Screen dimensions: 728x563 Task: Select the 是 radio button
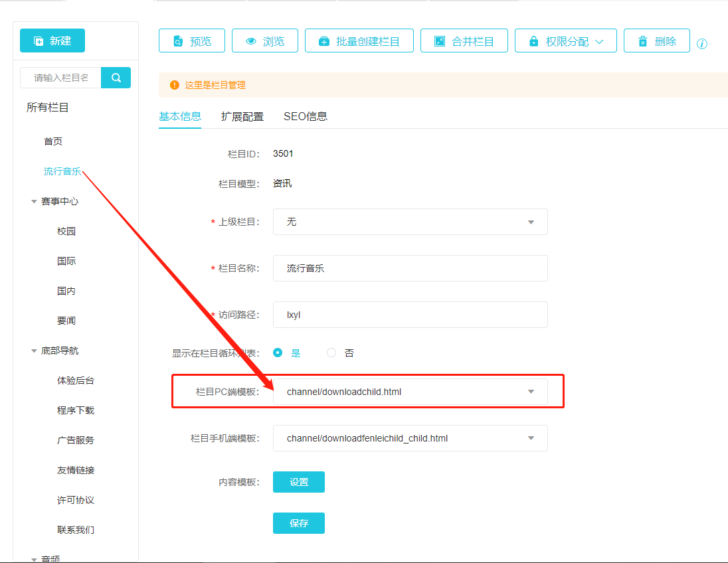(x=278, y=353)
